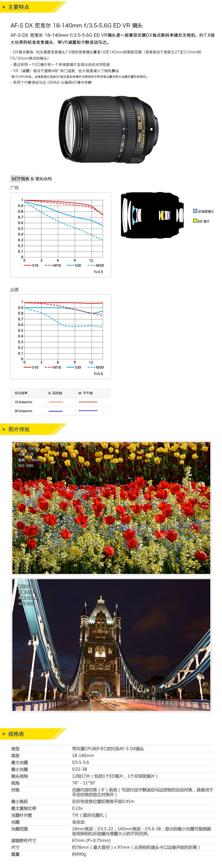
Task: Open the telephoto f=5.6 MTF chart
Action: 61,337
